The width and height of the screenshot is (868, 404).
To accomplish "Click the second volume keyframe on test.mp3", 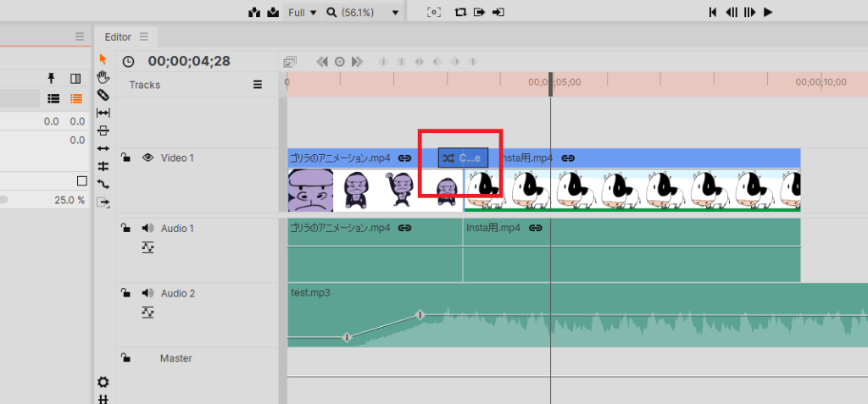I will point(420,315).
